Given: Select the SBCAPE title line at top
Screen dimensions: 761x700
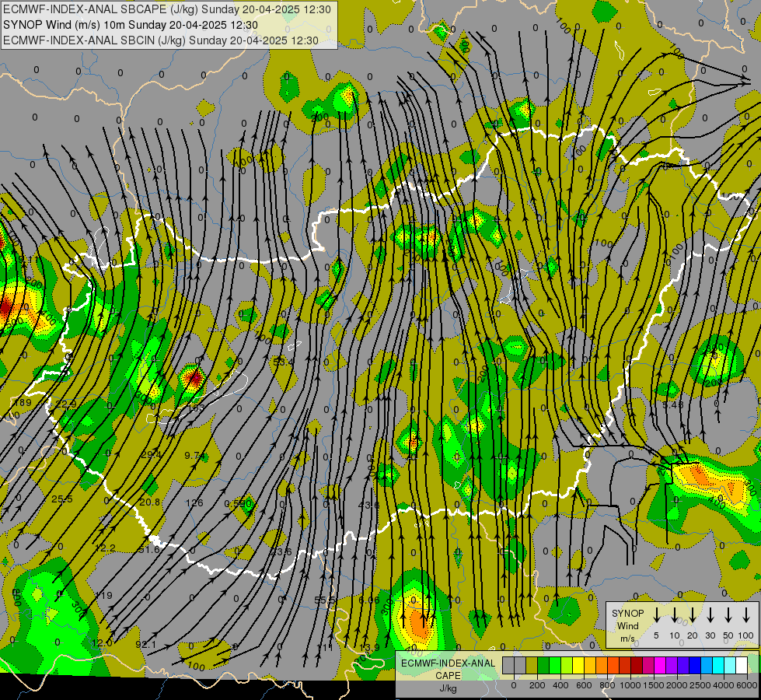Looking at the screenshot, I should coord(167,9).
